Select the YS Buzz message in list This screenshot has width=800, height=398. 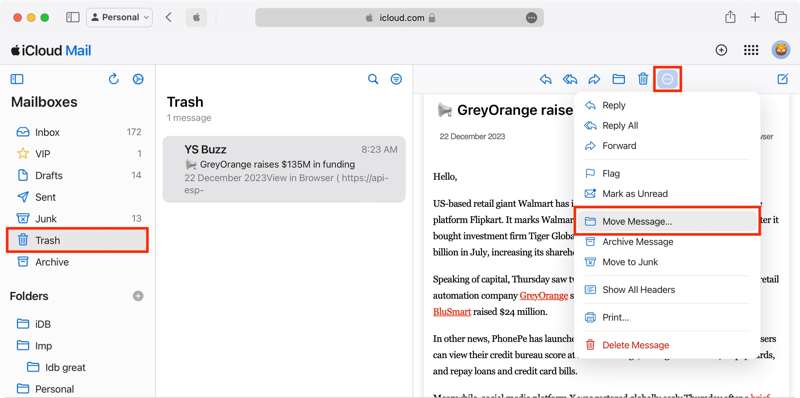point(284,169)
